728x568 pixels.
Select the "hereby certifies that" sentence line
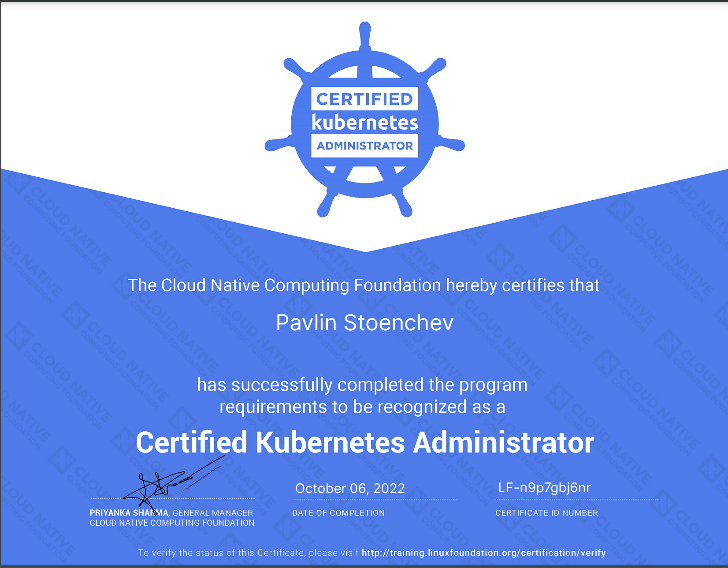coord(364,285)
